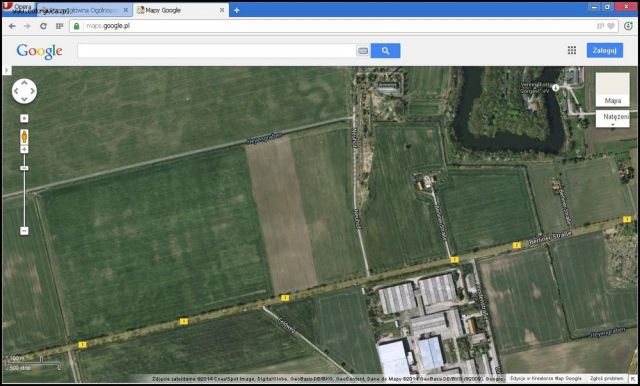Go forward with the browser forward arrow
Viewport: 640px width, 386px height.
(27, 26)
